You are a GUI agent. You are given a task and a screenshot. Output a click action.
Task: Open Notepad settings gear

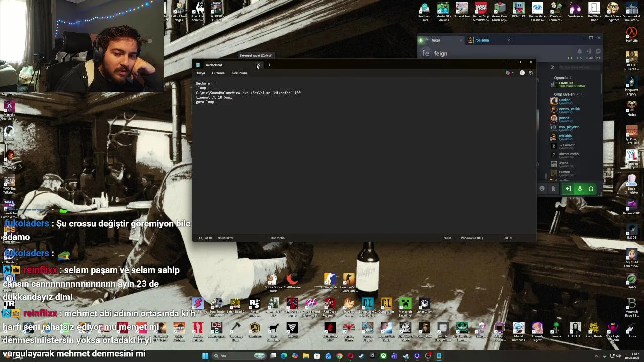point(530,73)
